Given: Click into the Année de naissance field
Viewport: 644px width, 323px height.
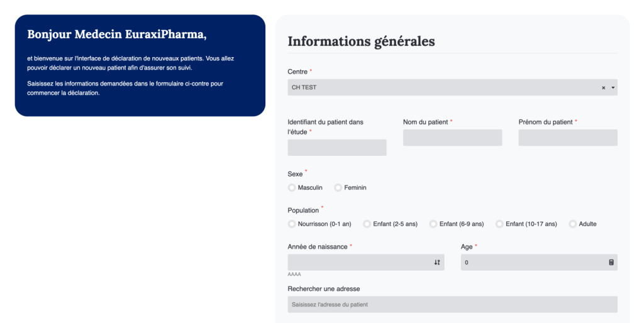Looking at the screenshot, I should click(358, 263).
